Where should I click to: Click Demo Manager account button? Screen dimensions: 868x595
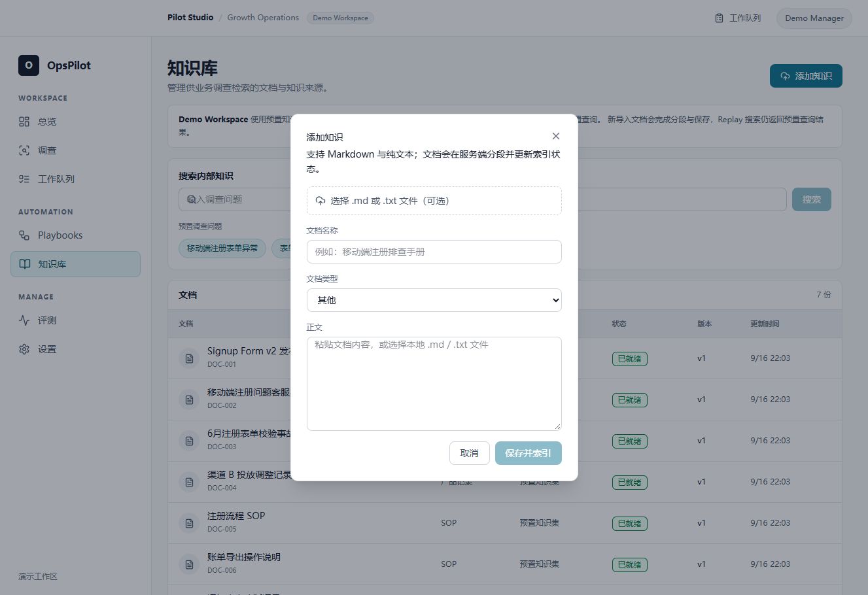click(x=814, y=18)
